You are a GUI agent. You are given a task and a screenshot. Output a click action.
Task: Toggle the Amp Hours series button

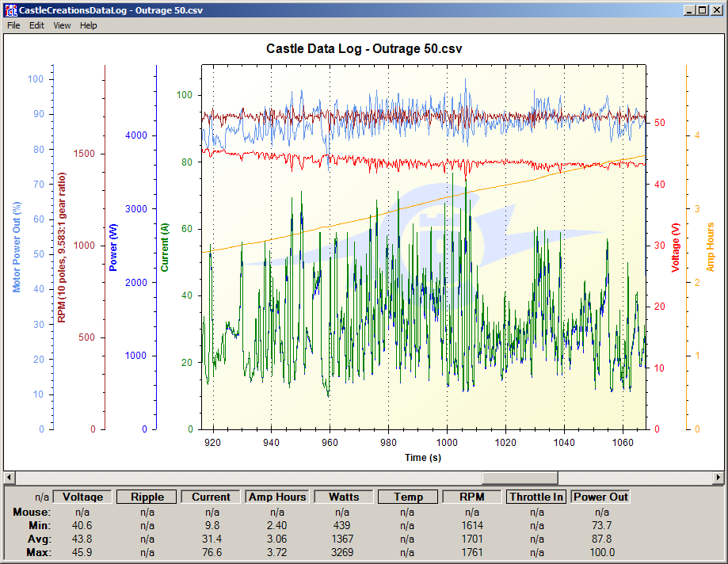277,497
